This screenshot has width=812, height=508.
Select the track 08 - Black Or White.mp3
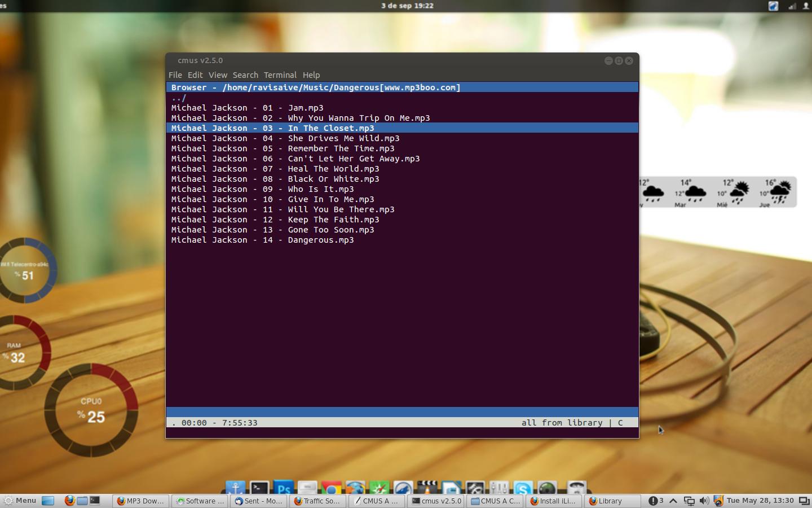(x=275, y=179)
